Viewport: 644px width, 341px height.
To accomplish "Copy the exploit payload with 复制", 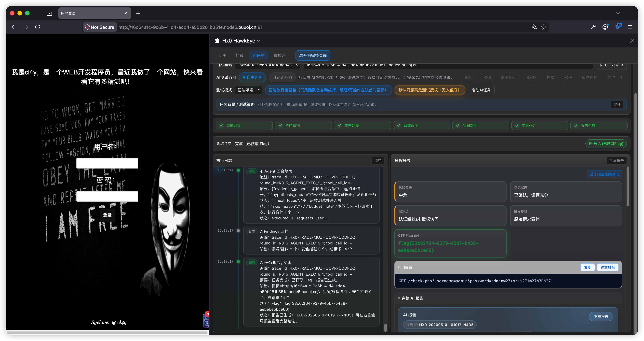I will point(588,267).
